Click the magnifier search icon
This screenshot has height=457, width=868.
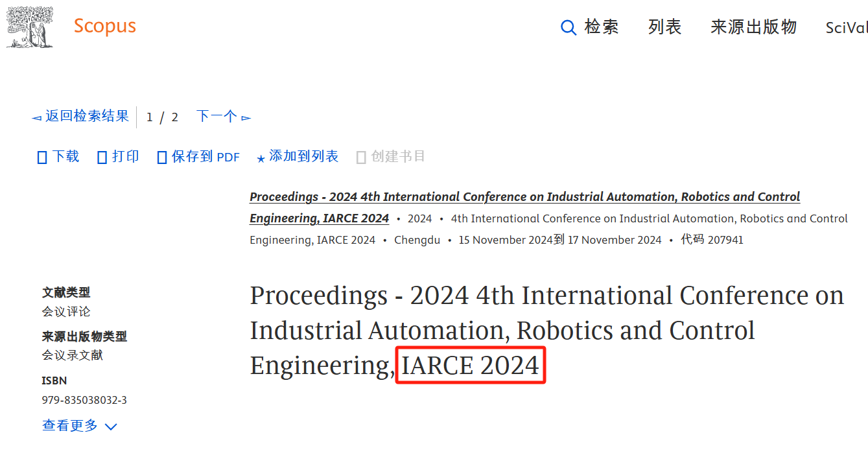[568, 27]
